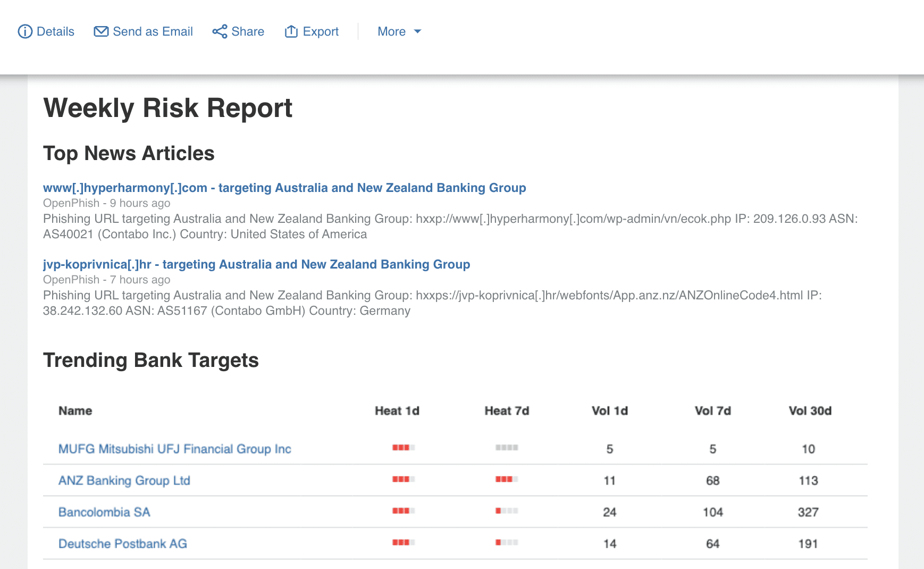Click the Top News Articles heading
The height and width of the screenshot is (569, 924).
click(129, 153)
